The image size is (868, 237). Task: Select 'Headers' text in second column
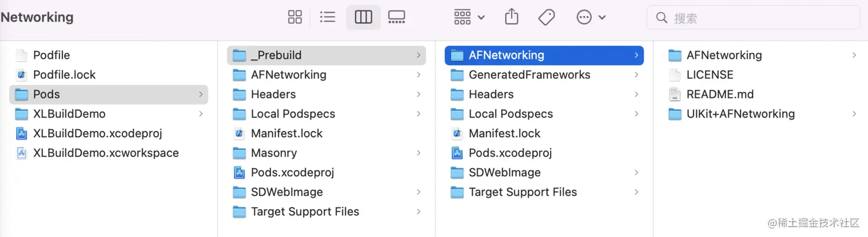[x=273, y=94]
